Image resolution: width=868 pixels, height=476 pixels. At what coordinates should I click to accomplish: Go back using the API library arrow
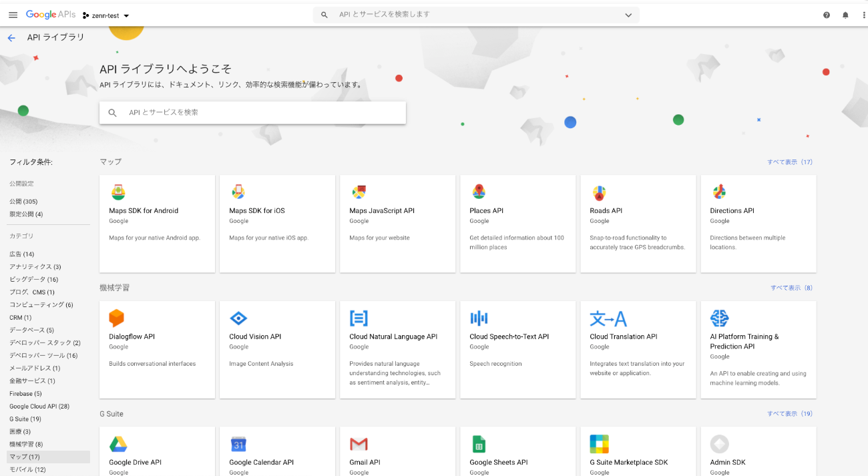(11, 38)
